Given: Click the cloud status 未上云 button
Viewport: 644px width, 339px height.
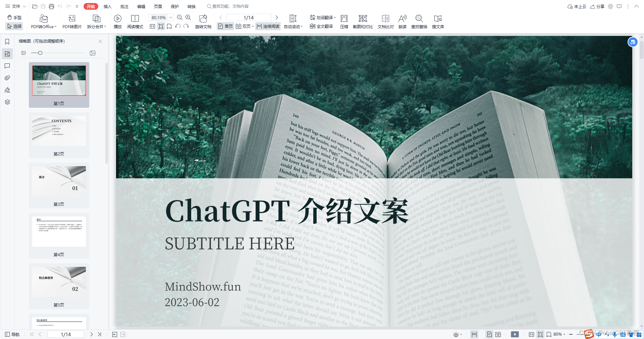Looking at the screenshot, I should click(x=577, y=6).
